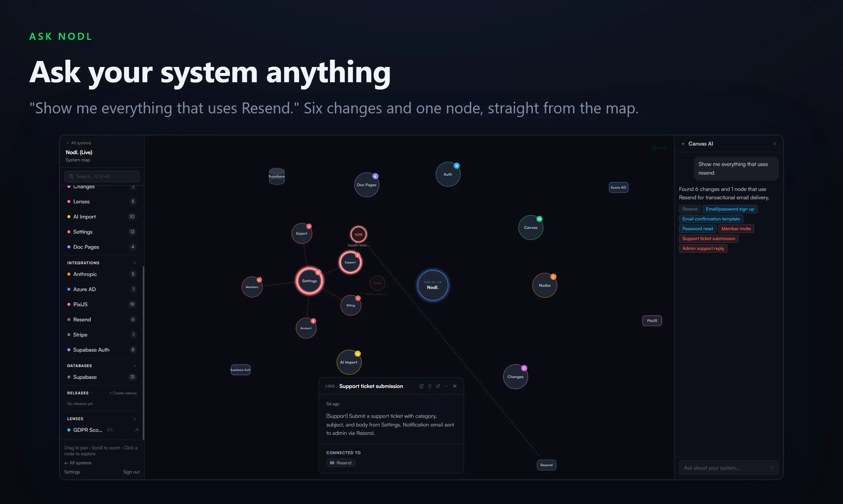The height and width of the screenshot is (504, 843).
Task: Select the Members node on map
Action: [252, 287]
